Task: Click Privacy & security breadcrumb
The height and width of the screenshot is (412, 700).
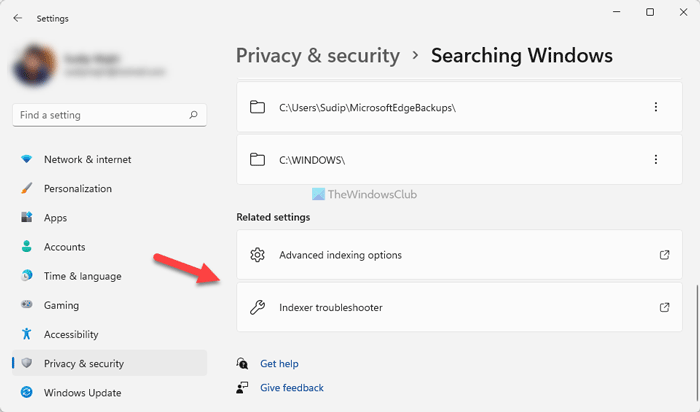Action: pyautogui.click(x=318, y=55)
